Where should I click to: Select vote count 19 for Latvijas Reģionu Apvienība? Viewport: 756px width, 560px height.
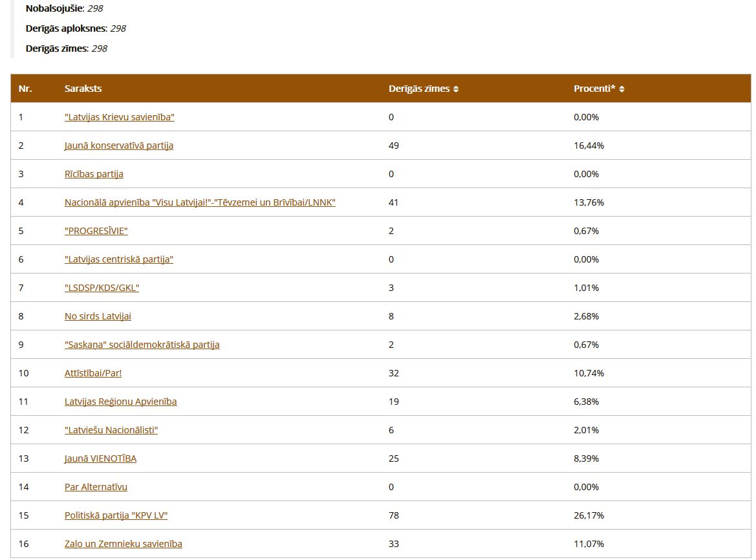click(393, 402)
